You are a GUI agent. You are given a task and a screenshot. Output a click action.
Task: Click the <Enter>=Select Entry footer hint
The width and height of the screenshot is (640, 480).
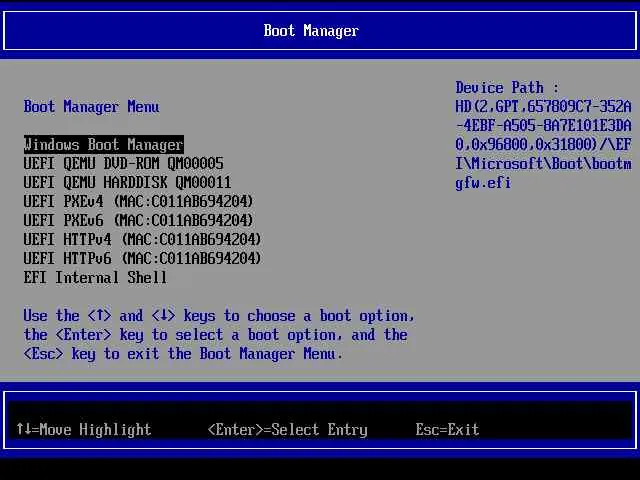[x=288, y=430]
